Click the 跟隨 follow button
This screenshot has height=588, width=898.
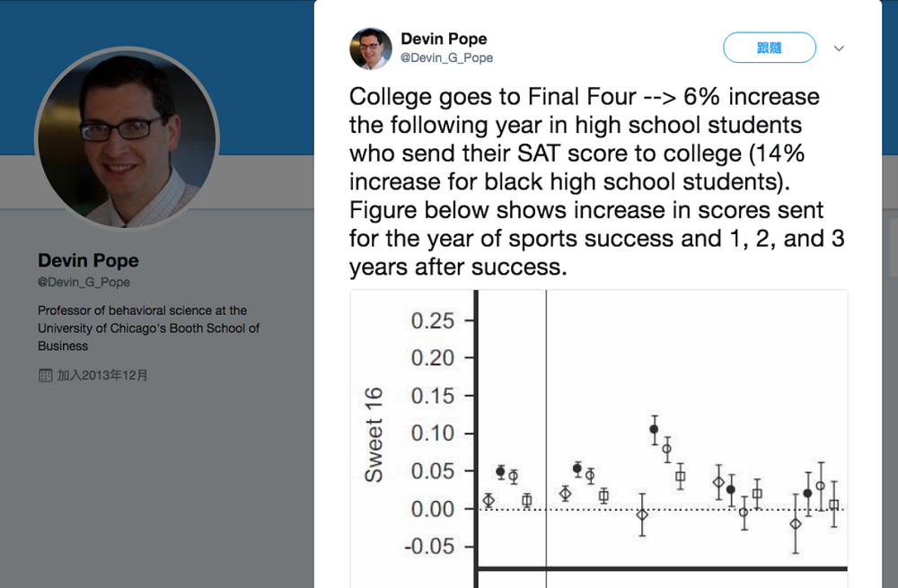tap(770, 48)
